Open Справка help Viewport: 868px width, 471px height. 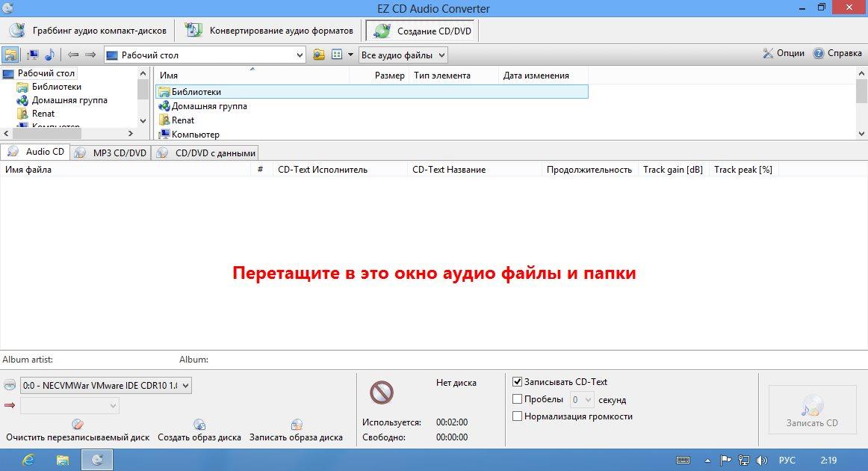coord(837,53)
